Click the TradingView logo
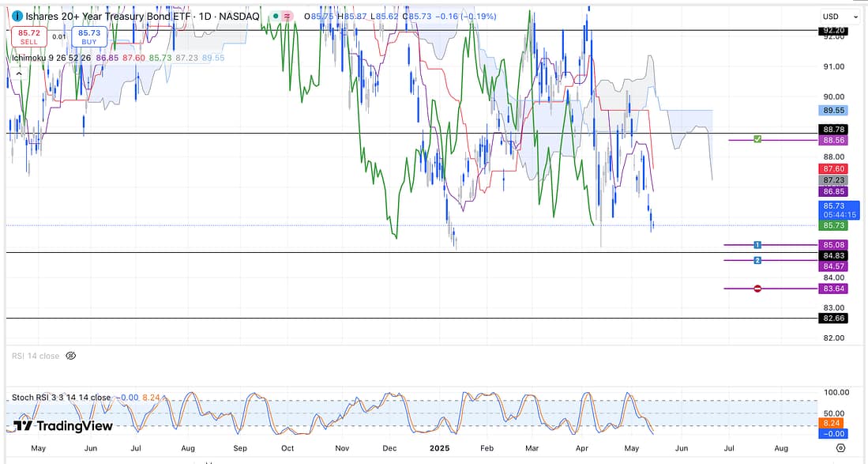The height and width of the screenshot is (464, 868). click(x=63, y=426)
